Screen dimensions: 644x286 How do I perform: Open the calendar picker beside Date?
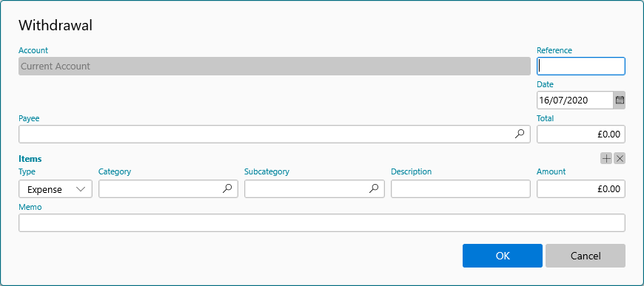620,100
